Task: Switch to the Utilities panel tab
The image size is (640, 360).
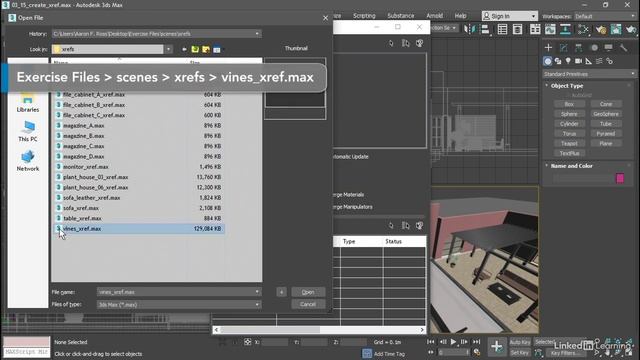Action: (623, 48)
